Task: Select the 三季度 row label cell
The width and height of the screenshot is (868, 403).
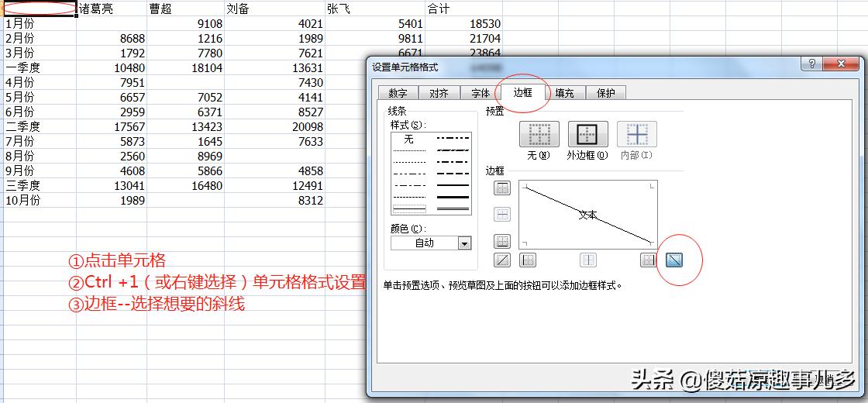Action: click(40, 185)
